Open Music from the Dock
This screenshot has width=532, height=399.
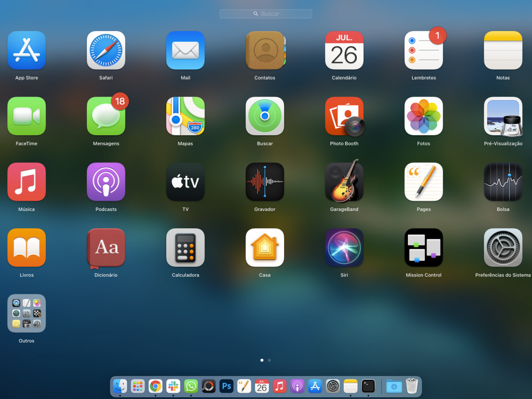pos(280,386)
